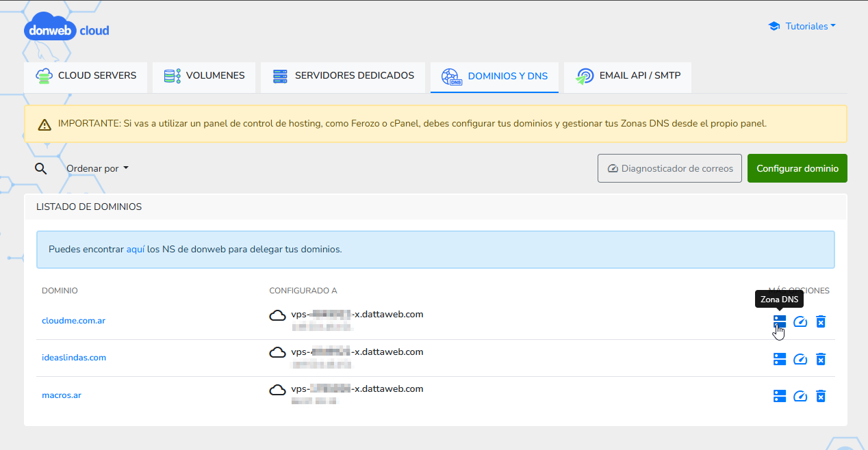Click the warning triangle icon in the alert
This screenshot has height=450, width=868.
coord(44,124)
